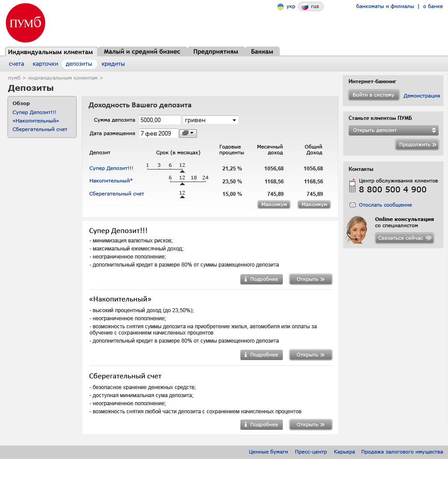Click the 21,25 % annual rate value
448x492 pixels.
click(232, 169)
